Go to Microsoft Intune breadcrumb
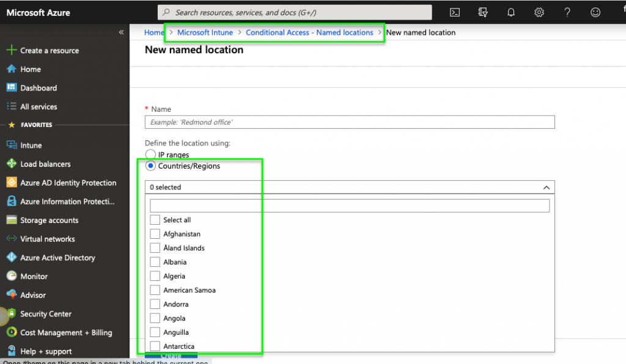 point(205,33)
